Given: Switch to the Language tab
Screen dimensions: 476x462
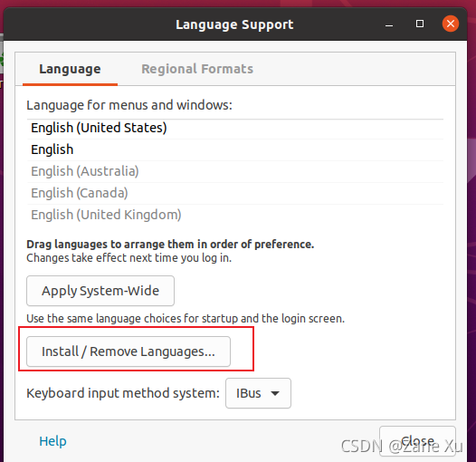Looking at the screenshot, I should coord(70,69).
